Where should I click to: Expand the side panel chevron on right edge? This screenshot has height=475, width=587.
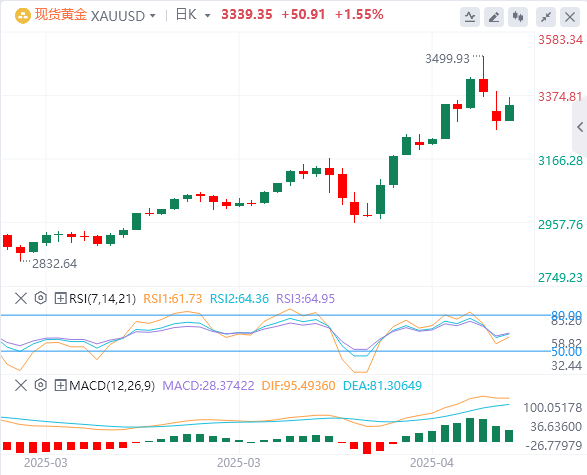(580, 127)
